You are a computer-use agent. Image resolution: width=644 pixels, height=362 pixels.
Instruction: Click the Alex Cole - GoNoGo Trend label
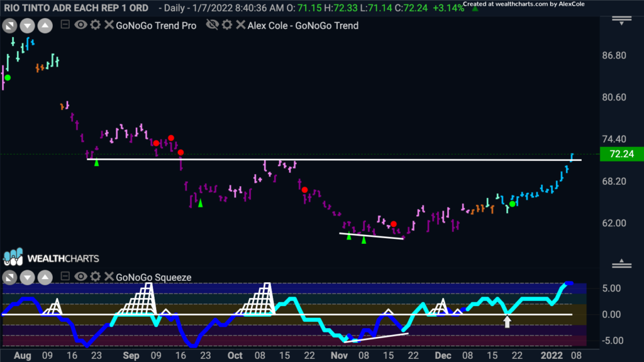click(303, 25)
